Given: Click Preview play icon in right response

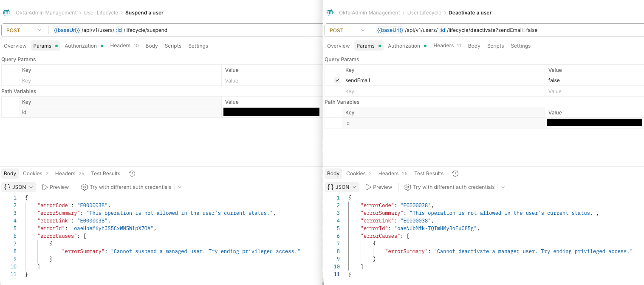Looking at the screenshot, I should point(368,187).
